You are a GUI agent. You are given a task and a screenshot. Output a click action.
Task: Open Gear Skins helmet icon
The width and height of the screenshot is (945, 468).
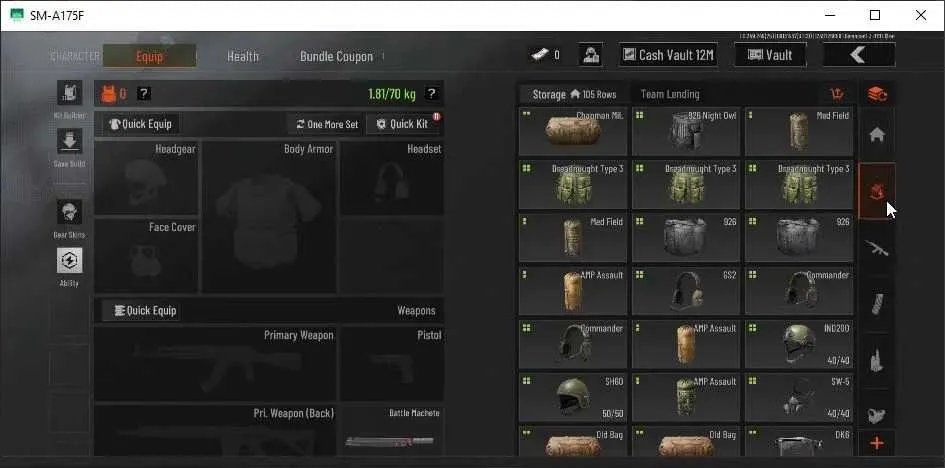pyautogui.click(x=69, y=213)
